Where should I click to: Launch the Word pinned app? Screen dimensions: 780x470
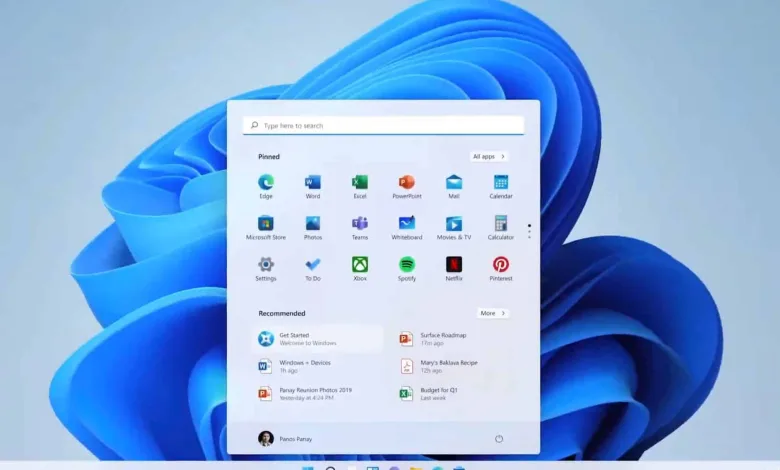click(x=313, y=183)
